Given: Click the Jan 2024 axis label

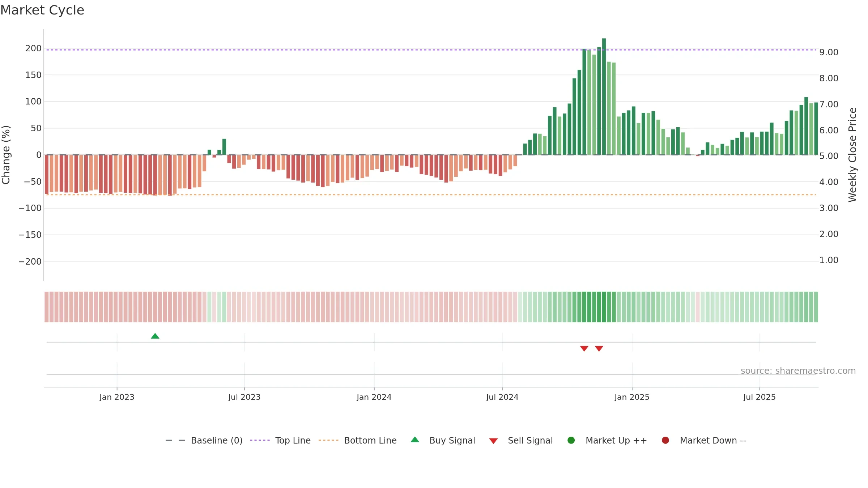Looking at the screenshot, I should click(x=374, y=397).
